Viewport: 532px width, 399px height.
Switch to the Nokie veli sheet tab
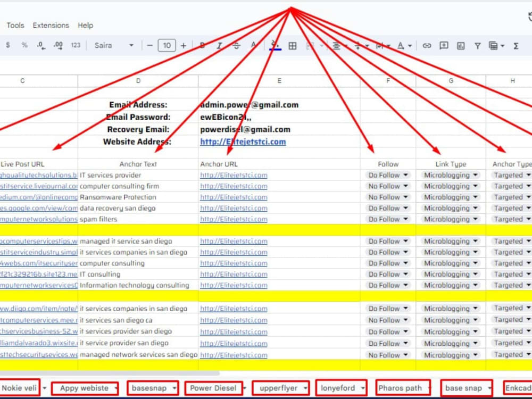click(x=19, y=388)
